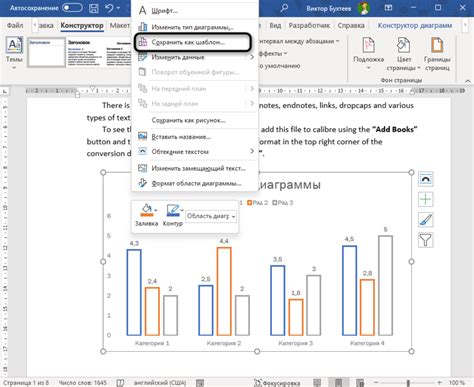
Task: Click the Страница 1 из 8 status
Action: (26, 383)
